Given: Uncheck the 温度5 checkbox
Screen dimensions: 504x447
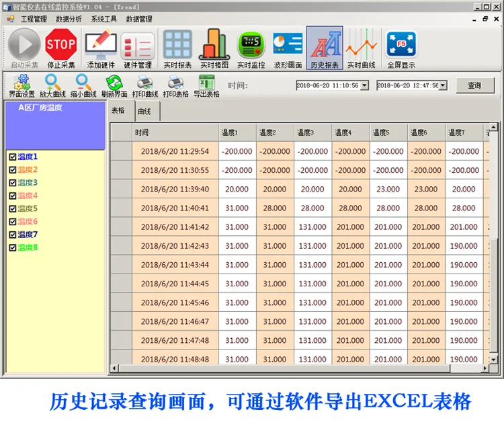Looking at the screenshot, I should (13, 208).
